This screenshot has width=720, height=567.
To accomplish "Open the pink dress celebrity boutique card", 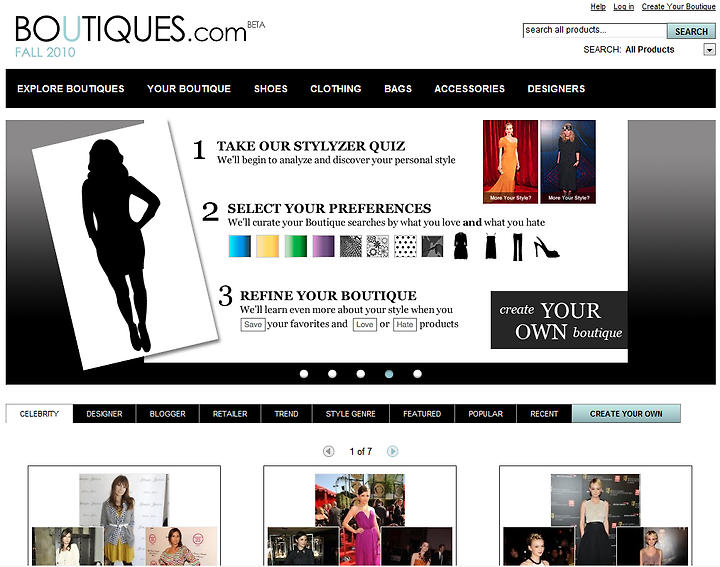I will (360, 516).
